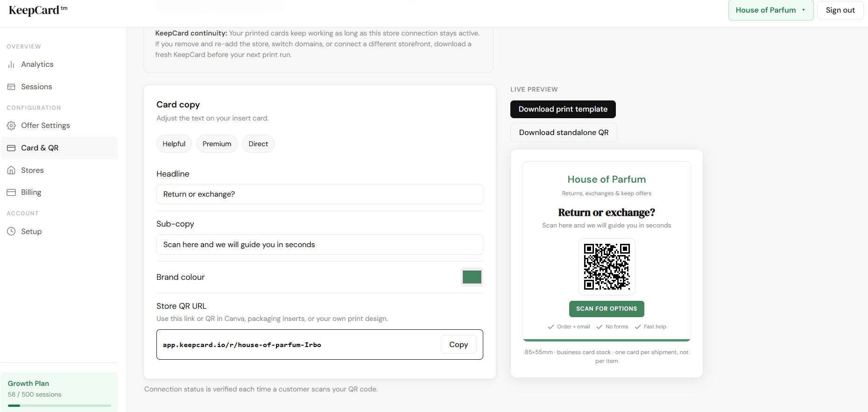Click the Fast help checkmark in preview
This screenshot has width=868, height=412.
pyautogui.click(x=638, y=327)
